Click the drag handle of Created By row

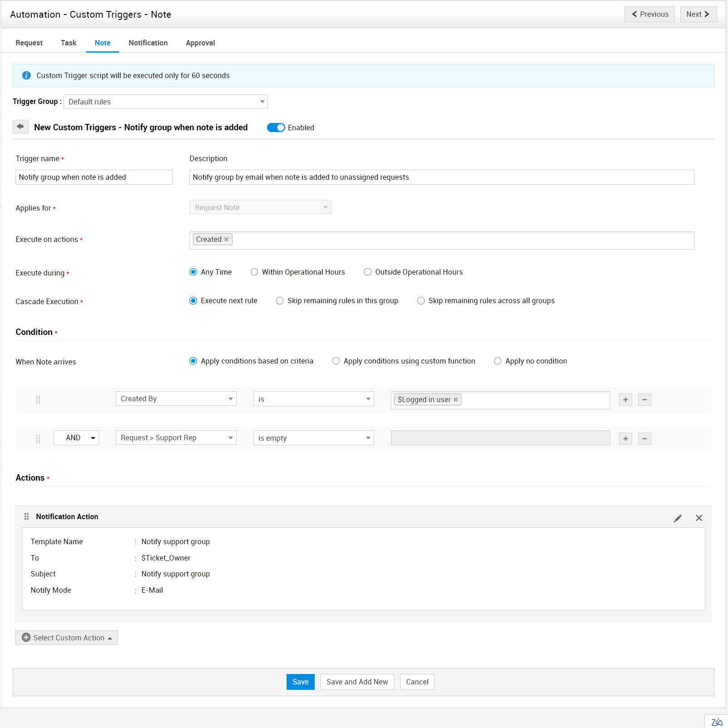tap(38, 400)
